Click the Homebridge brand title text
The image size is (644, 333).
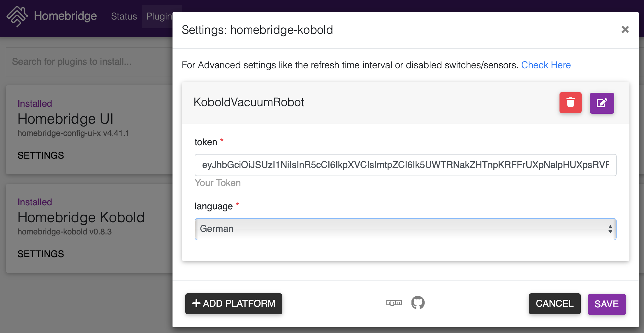65,16
